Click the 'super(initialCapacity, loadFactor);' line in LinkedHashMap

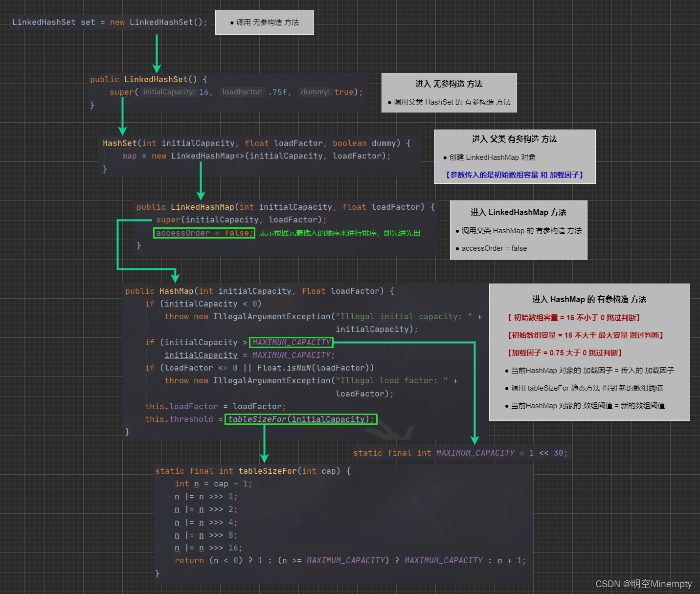[242, 220]
